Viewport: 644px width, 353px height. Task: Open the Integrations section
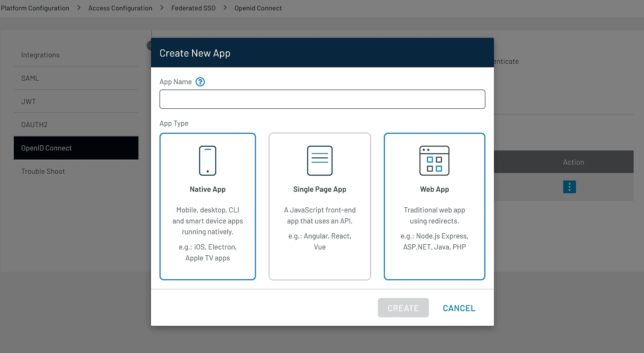tap(40, 55)
